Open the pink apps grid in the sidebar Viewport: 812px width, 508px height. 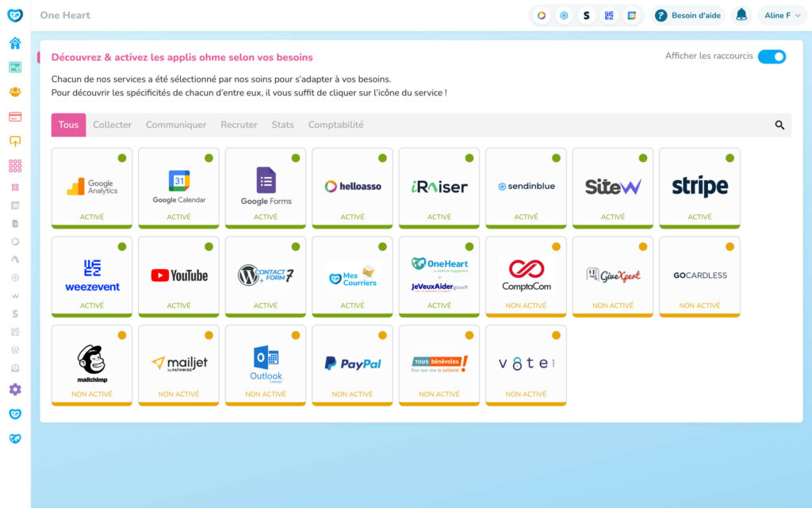click(15, 166)
